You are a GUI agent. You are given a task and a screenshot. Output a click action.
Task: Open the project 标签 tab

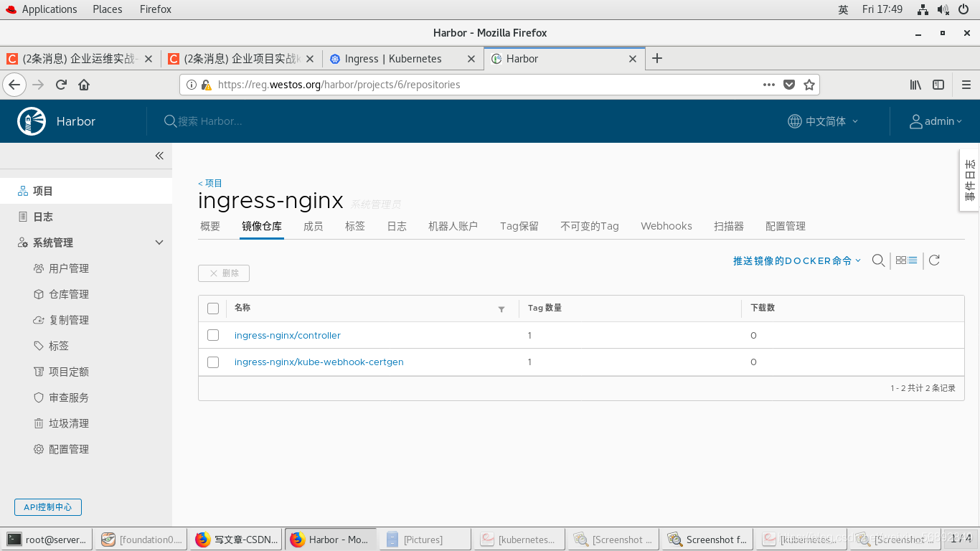[355, 226]
